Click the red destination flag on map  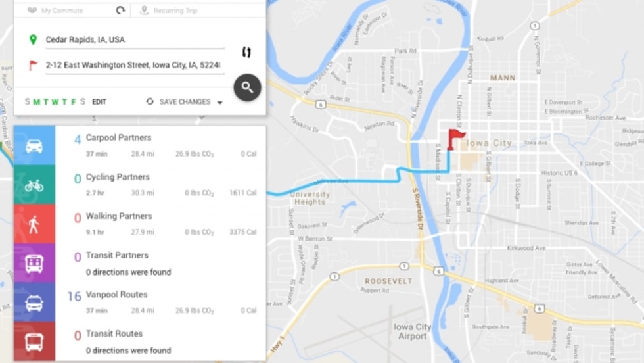[455, 139]
